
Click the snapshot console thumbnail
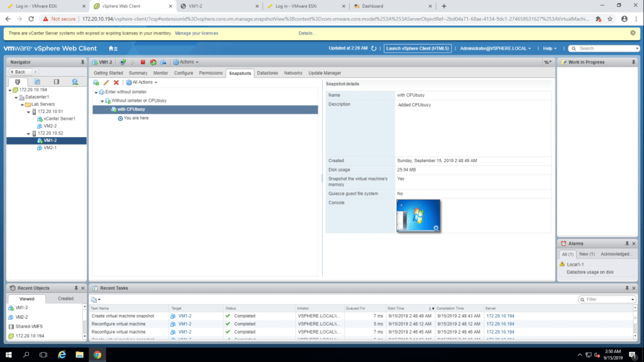coord(418,216)
